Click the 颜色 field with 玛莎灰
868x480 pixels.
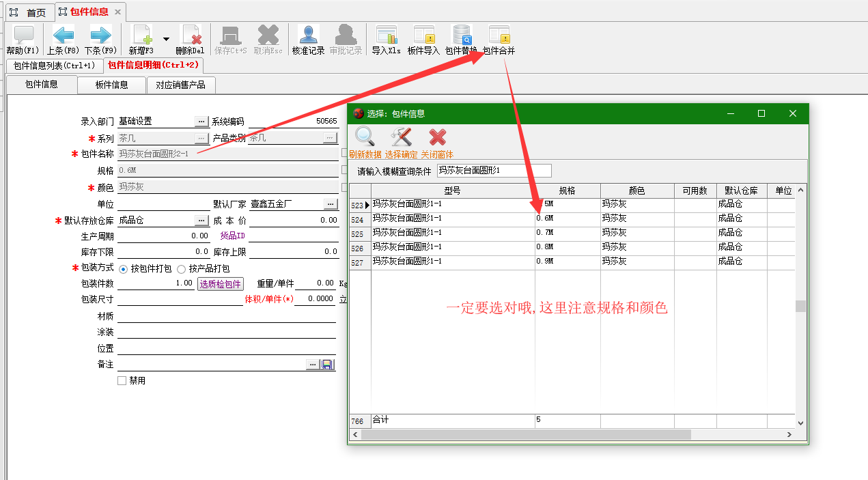point(228,187)
